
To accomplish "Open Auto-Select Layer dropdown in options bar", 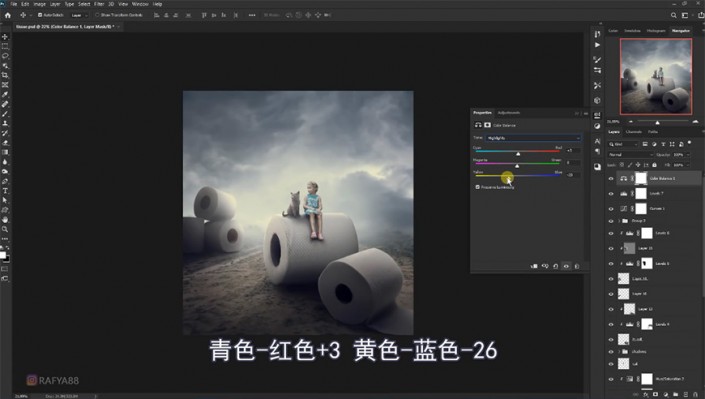I will (x=79, y=15).
